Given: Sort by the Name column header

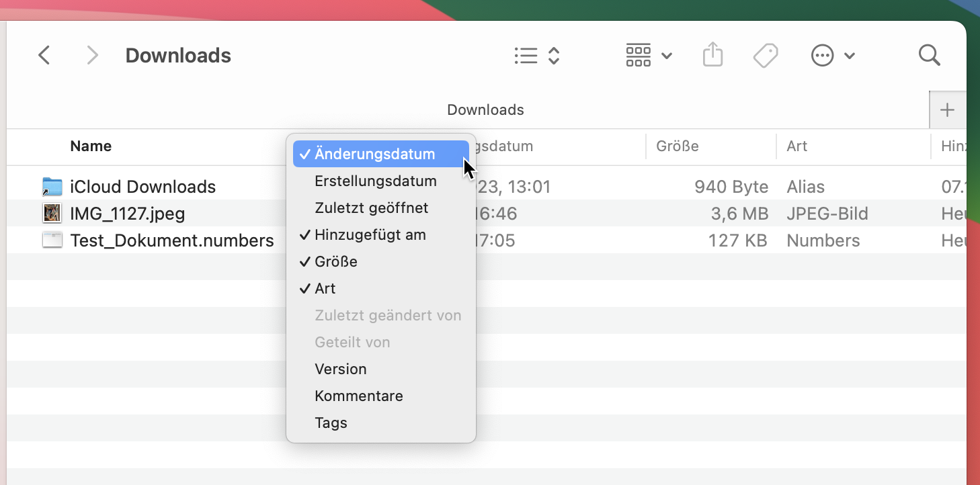Looking at the screenshot, I should point(91,146).
